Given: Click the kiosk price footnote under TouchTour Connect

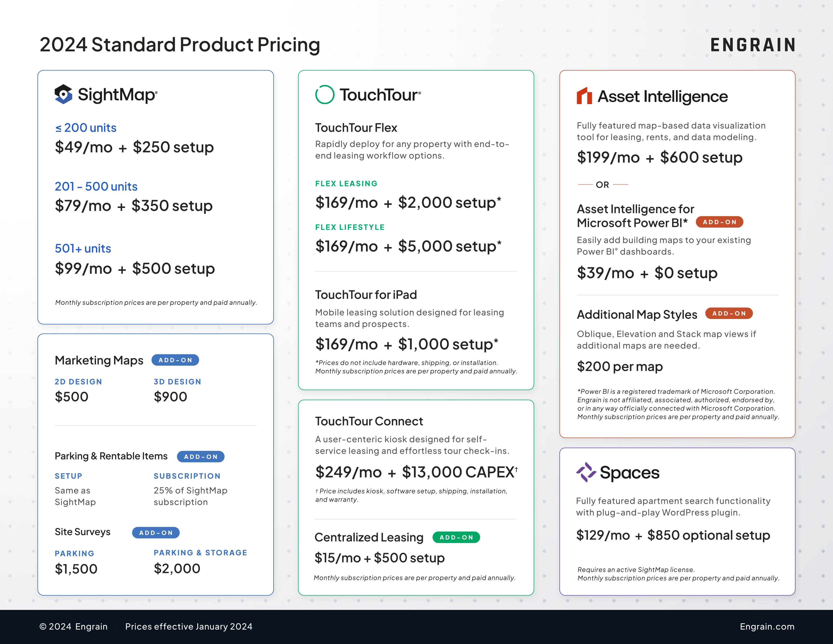Looking at the screenshot, I should point(411,495).
